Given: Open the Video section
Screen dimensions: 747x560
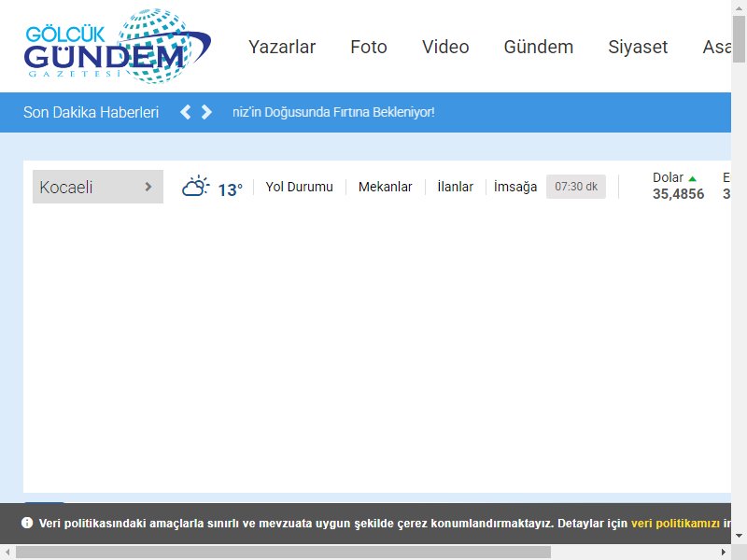Looking at the screenshot, I should [x=445, y=47].
